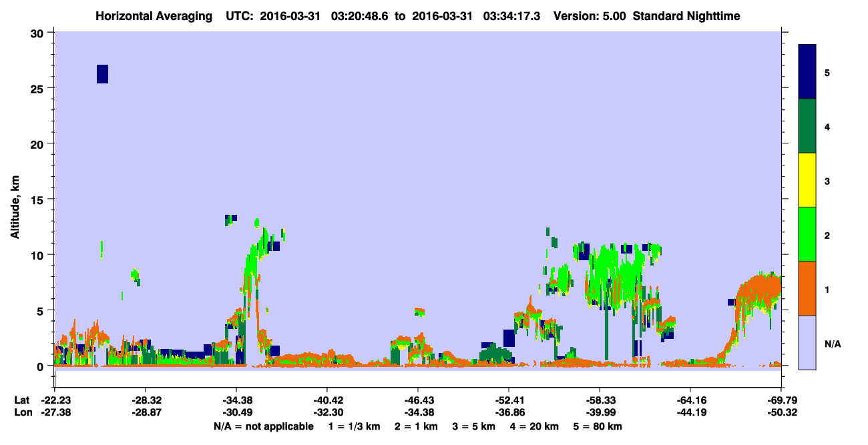Click longitude value -30.49
Screen dimensions: 868x445
(236, 413)
